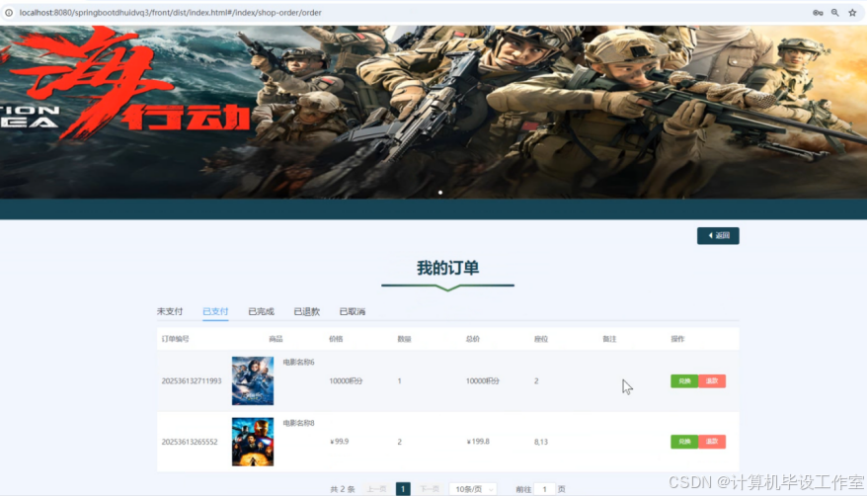Select page 1 in pagination
This screenshot has width=868, height=497.
pos(403,489)
